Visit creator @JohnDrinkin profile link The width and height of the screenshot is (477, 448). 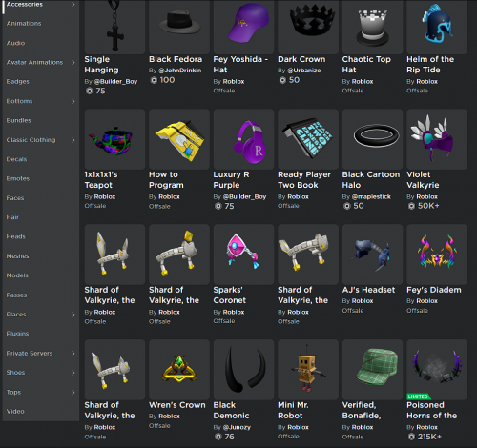click(179, 71)
